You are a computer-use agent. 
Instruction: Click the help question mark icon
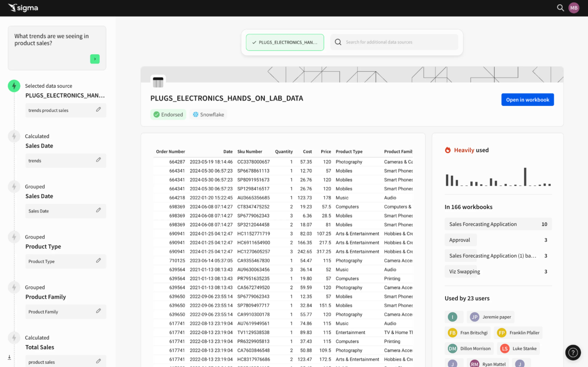point(573,352)
